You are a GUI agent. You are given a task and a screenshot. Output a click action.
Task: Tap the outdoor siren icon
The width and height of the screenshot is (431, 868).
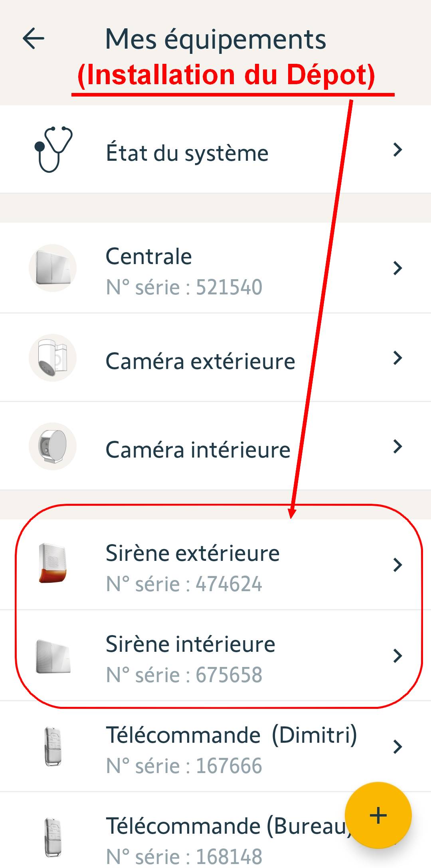[x=53, y=563]
